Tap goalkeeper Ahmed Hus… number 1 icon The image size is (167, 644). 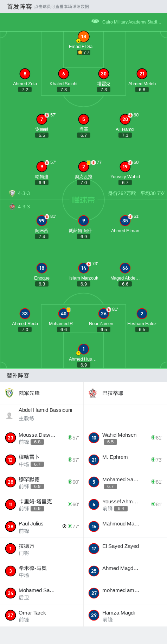click(83, 349)
